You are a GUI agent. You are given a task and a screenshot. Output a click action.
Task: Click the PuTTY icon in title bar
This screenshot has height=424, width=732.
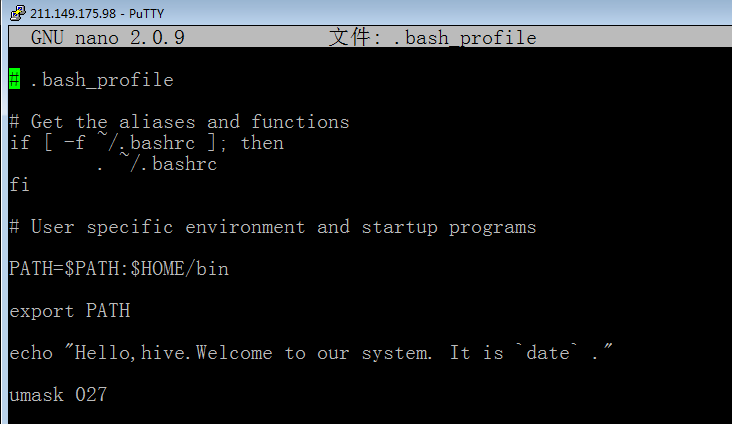[x=17, y=13]
